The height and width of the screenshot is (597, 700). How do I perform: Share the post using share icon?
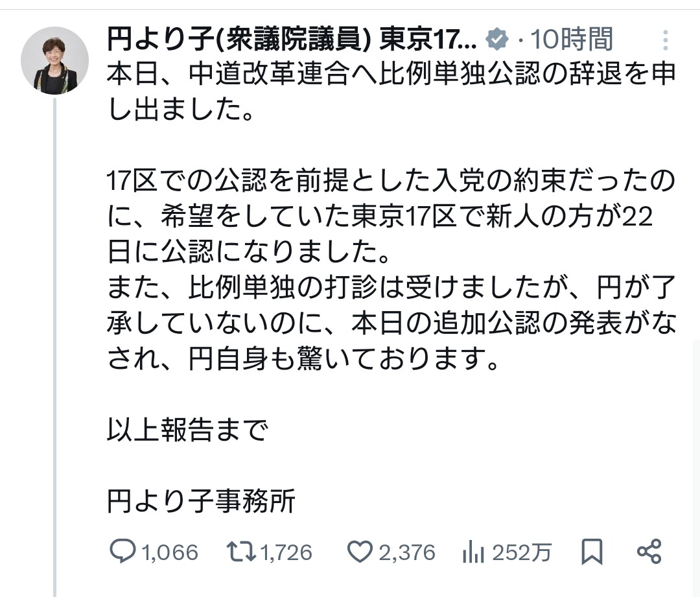(x=649, y=552)
